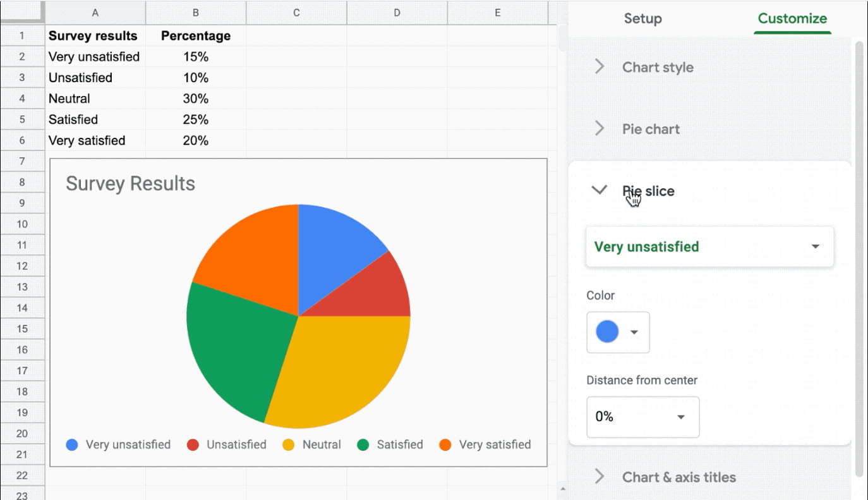868x500 pixels.
Task: Open the Distance from center dropdown
Action: [680, 417]
